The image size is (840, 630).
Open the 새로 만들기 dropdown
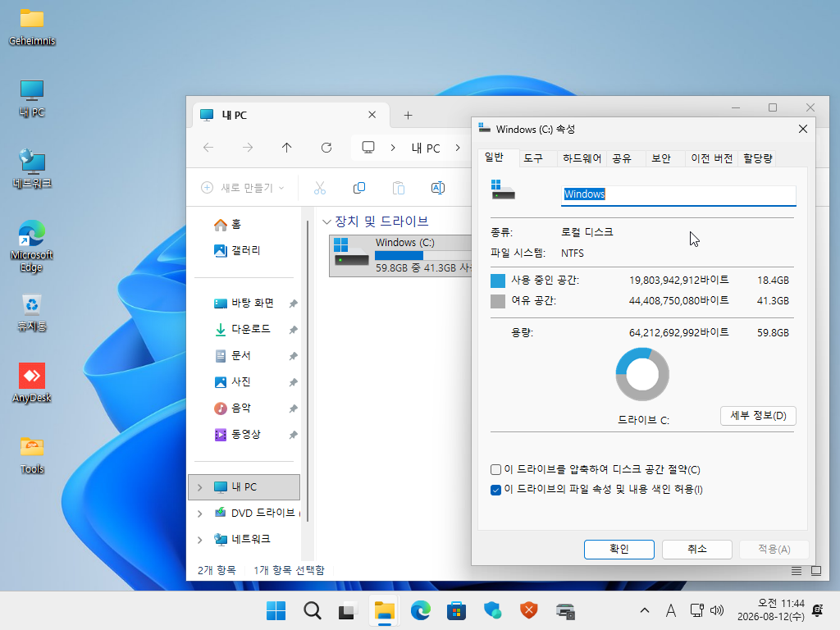[x=243, y=188]
